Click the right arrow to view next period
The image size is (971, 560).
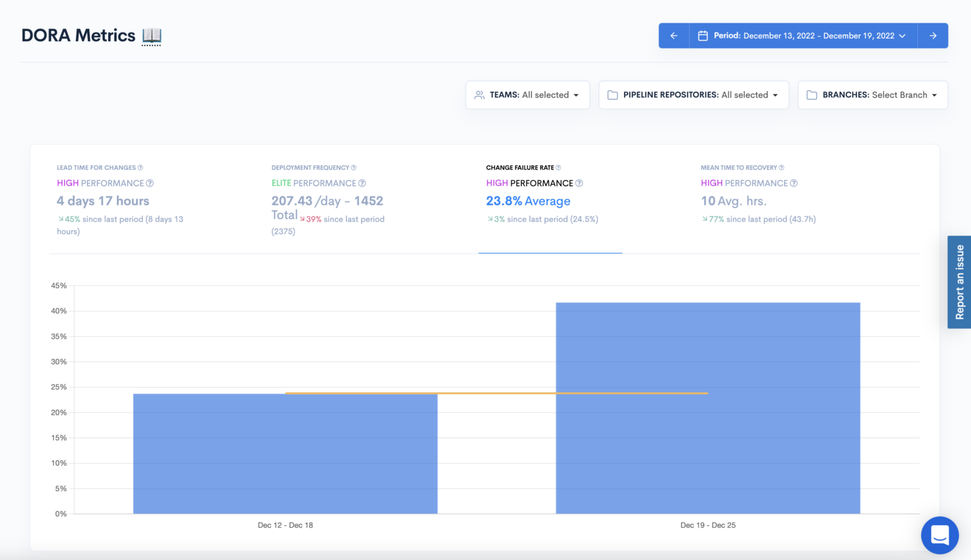pyautogui.click(x=932, y=35)
